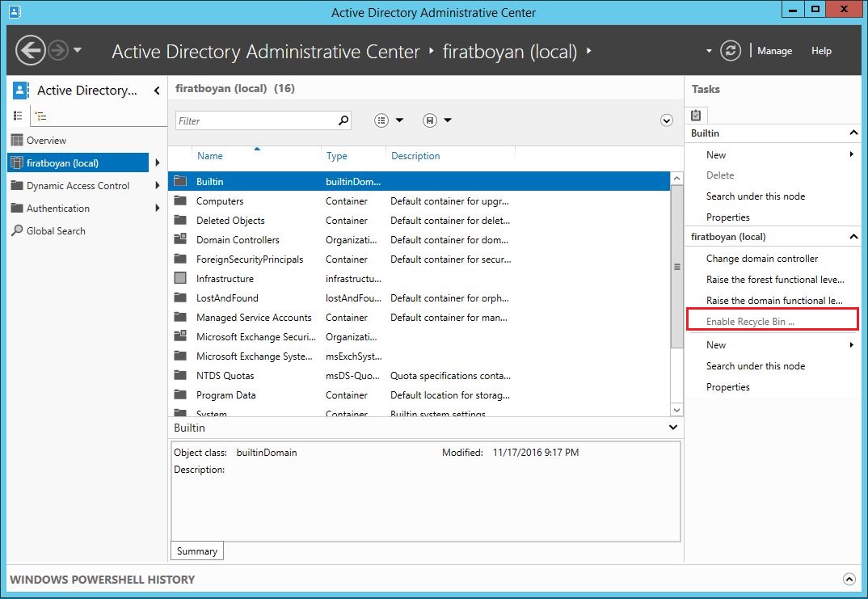Click the object list scrollbar thumb

click(676, 266)
